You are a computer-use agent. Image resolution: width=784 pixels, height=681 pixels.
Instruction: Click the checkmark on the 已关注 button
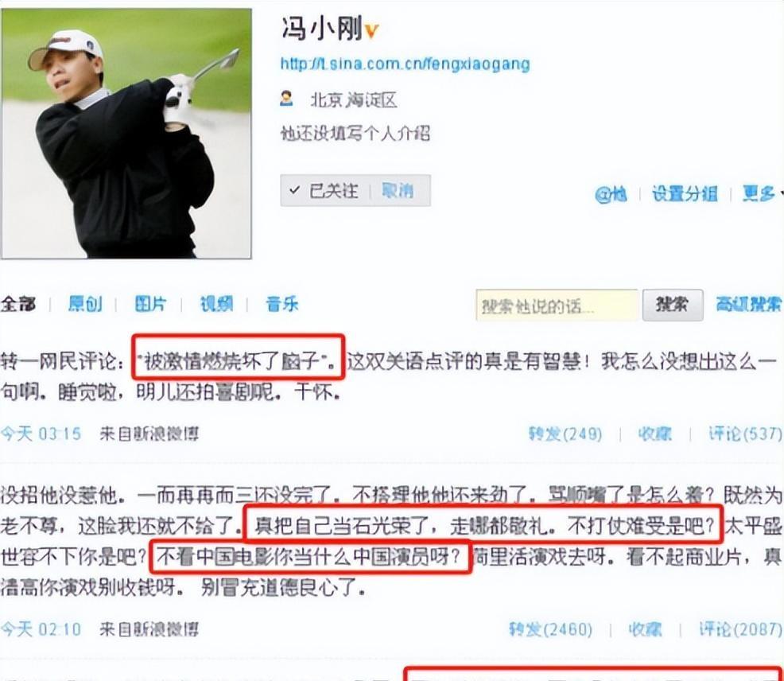(294, 190)
